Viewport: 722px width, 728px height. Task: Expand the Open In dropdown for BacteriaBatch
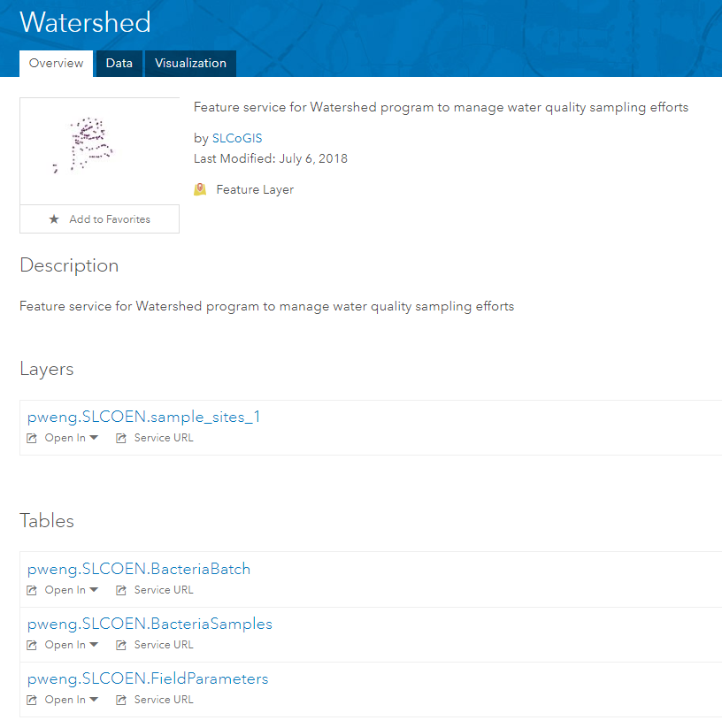point(72,590)
